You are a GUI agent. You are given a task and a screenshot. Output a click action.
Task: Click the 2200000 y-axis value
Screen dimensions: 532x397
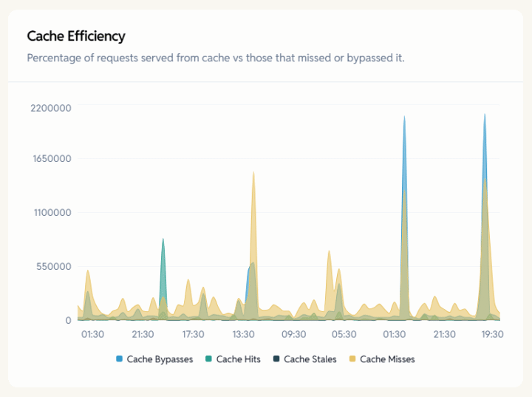tap(50, 107)
